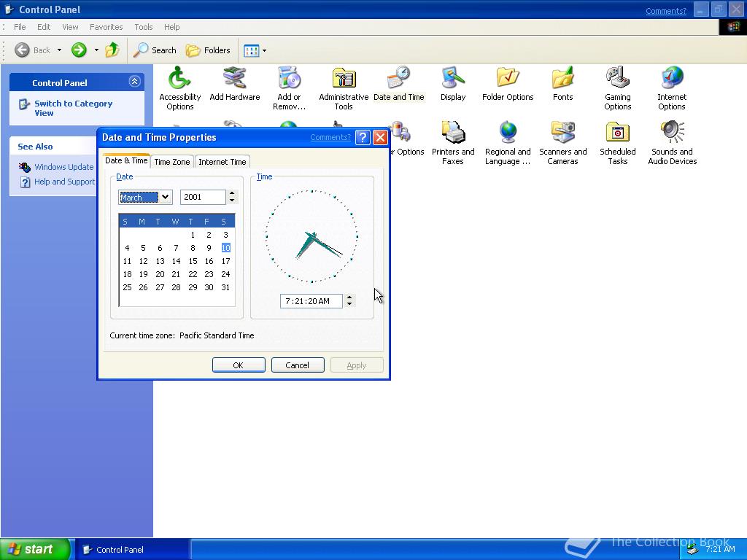Open the month dropdown showing March
The height and width of the screenshot is (560, 747).
[x=165, y=197]
